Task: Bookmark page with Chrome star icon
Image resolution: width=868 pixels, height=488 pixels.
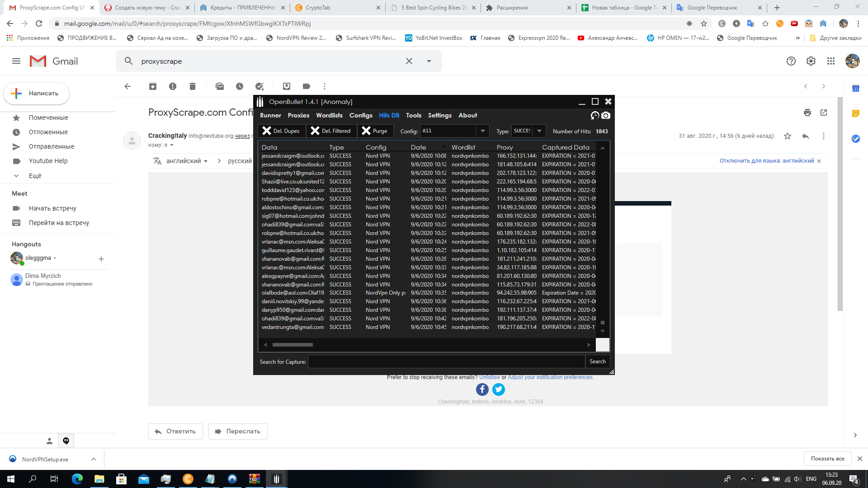Action: tap(704, 23)
